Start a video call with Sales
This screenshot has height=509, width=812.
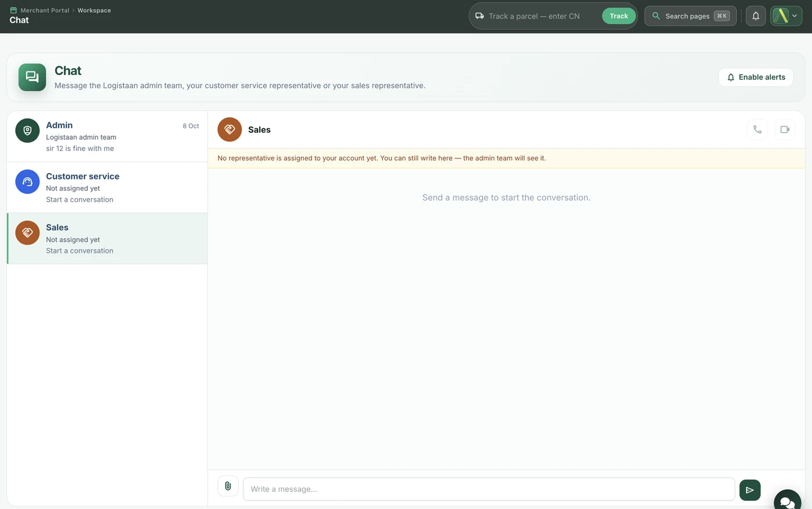click(785, 129)
